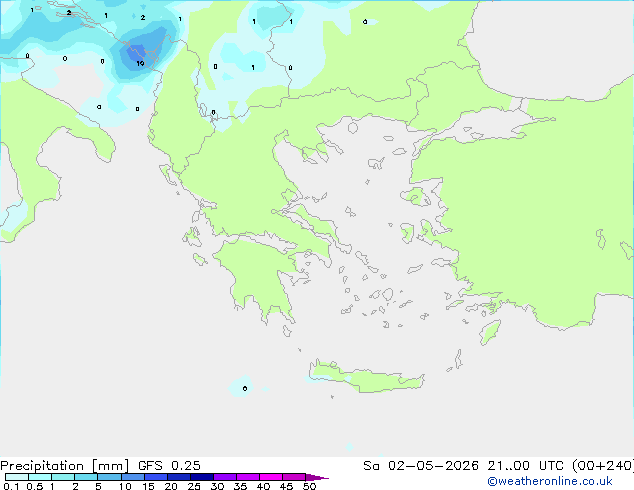Click the "Precipitation [mm]" title text
634x490 pixels.
pos(64,466)
